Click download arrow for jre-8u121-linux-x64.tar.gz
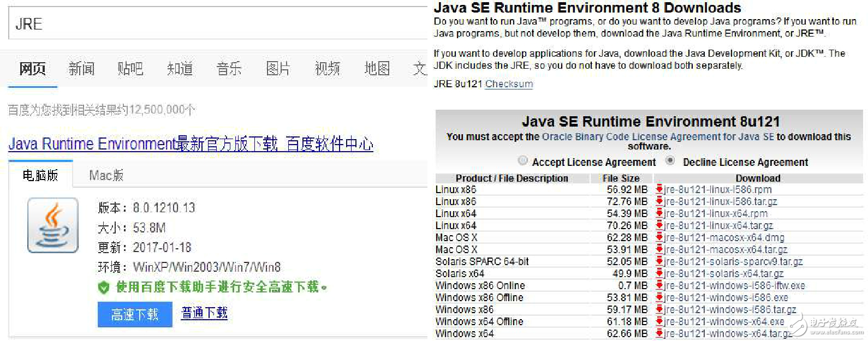 tap(659, 225)
